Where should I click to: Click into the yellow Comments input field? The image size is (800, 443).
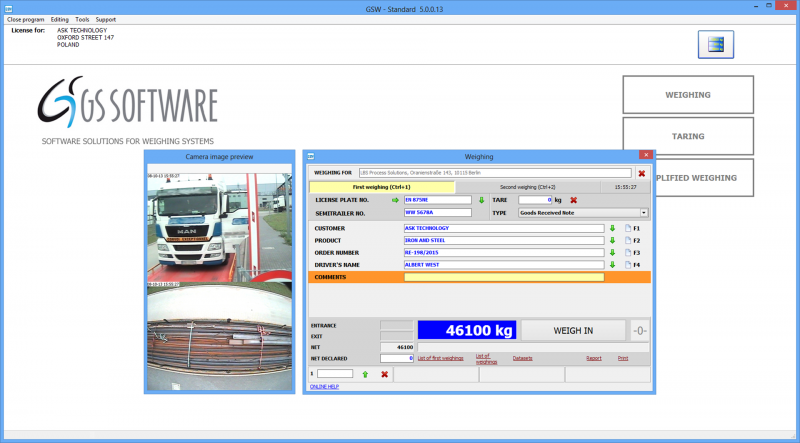pyautogui.click(x=503, y=277)
